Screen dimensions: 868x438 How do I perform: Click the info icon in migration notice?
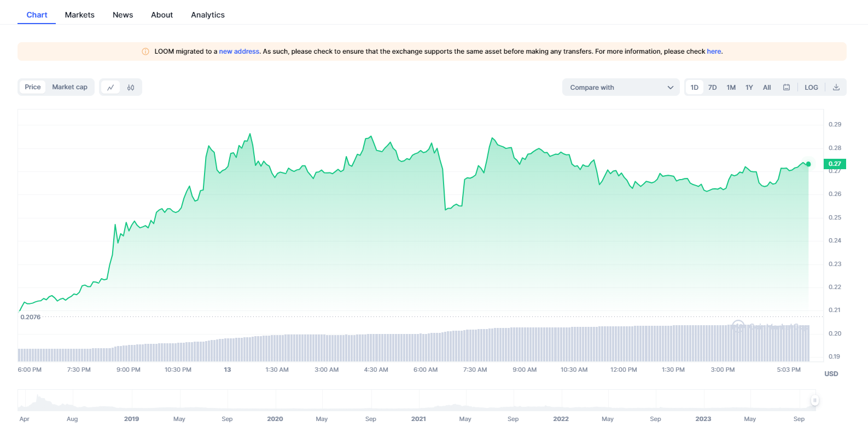(145, 51)
